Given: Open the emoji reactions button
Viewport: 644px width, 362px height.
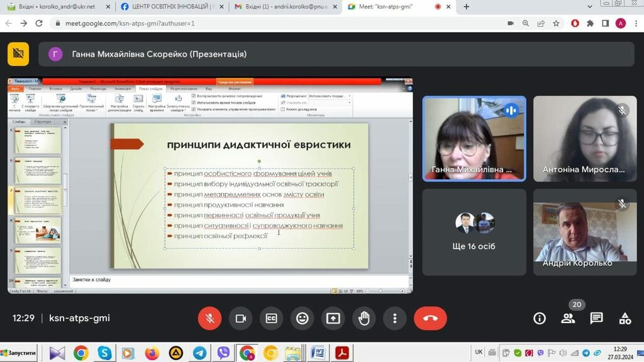Looking at the screenshot, I should point(302,318).
